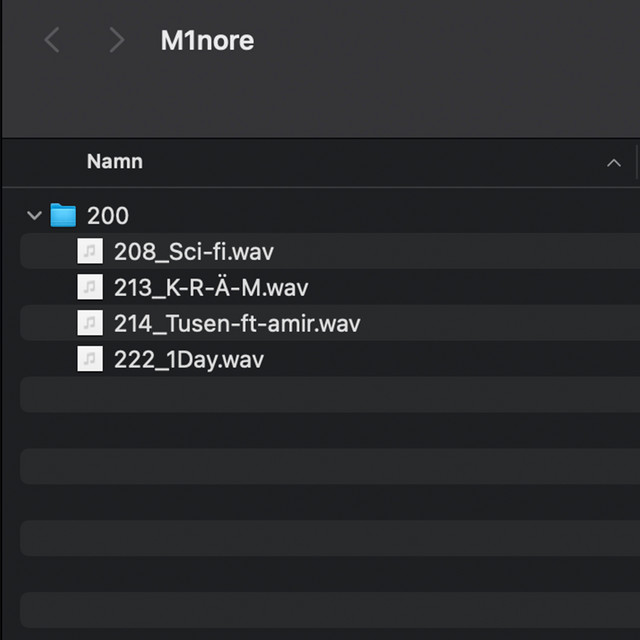The image size is (640, 640).
Task: Click the audio icon for 222_1Day.wav
Action: [90, 360]
